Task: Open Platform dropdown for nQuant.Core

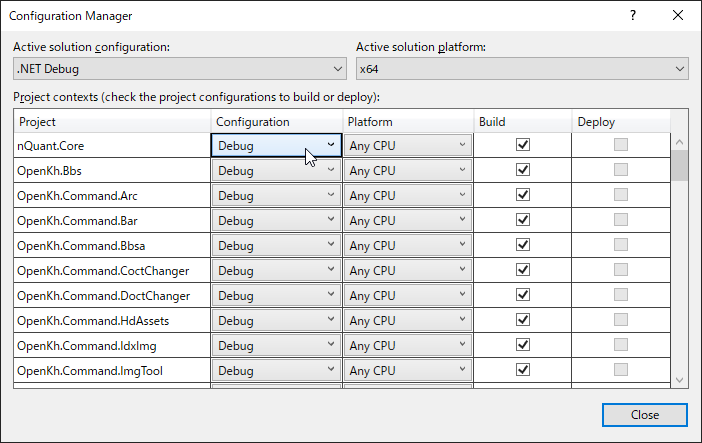Action: 408,145
